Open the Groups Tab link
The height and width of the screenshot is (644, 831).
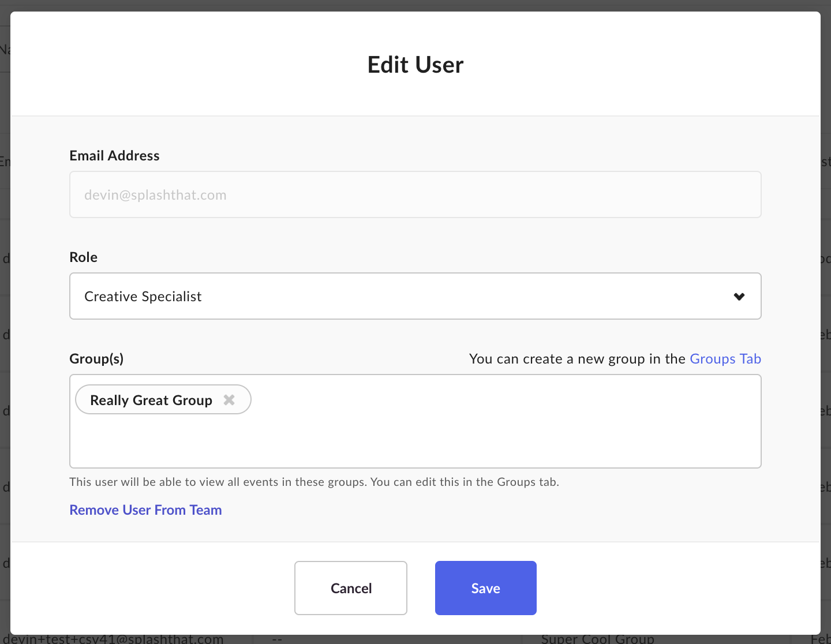tap(725, 359)
